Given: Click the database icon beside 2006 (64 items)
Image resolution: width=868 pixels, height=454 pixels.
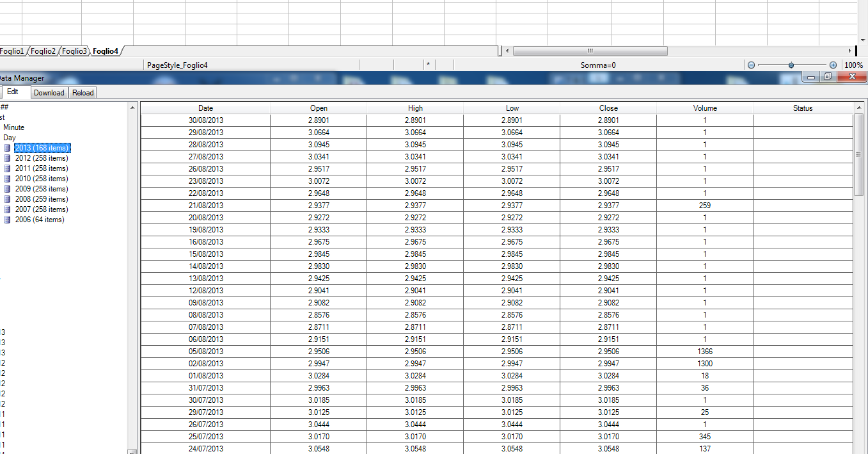Looking at the screenshot, I should pyautogui.click(x=8, y=220).
